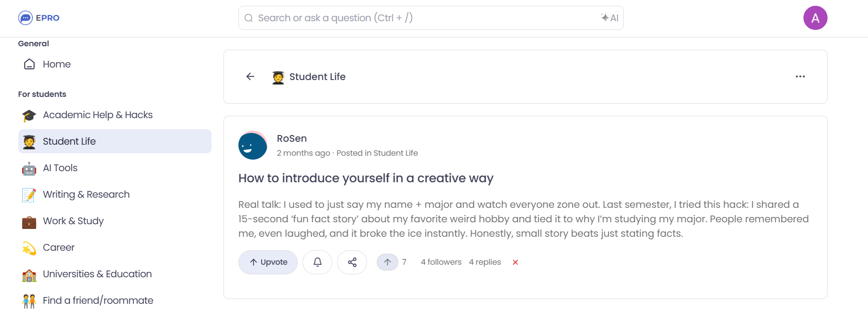Screen dimensions: 868x311
Task: Open Find a friend/roommate
Action: pyautogui.click(x=98, y=300)
